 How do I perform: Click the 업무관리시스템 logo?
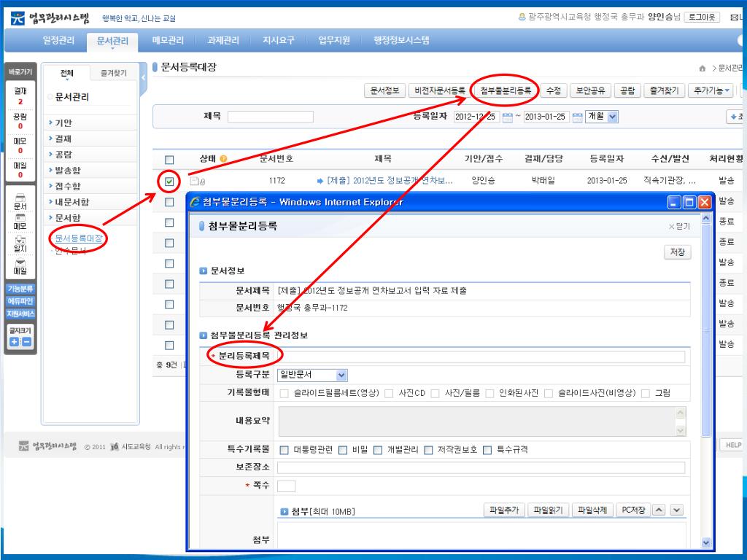coord(50,18)
